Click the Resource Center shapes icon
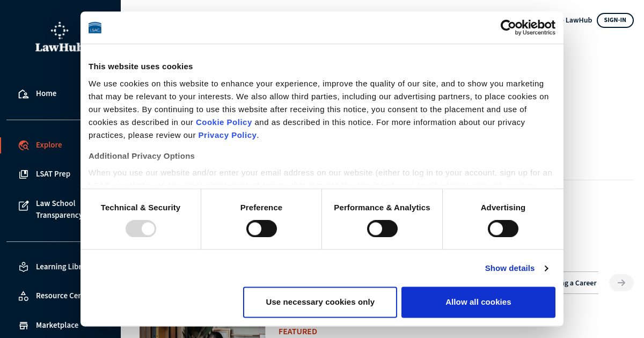Viewport: 644px width, 338px height. (23, 296)
